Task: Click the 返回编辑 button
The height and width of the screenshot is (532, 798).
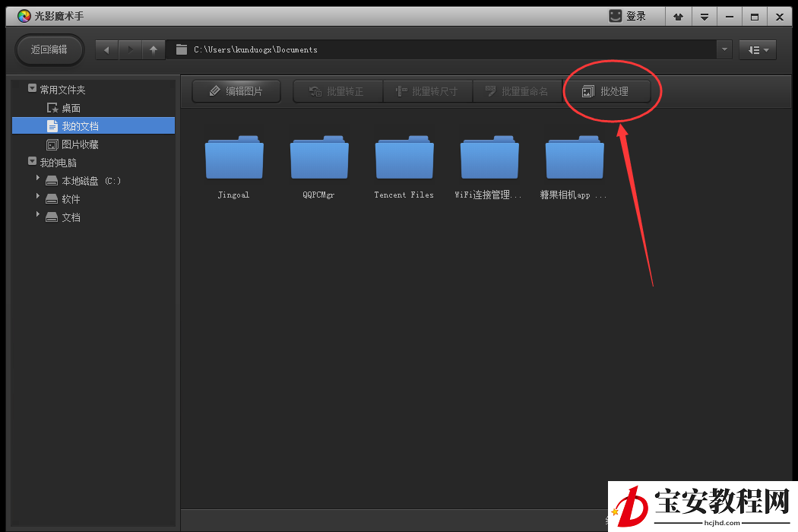Action: pyautogui.click(x=49, y=50)
